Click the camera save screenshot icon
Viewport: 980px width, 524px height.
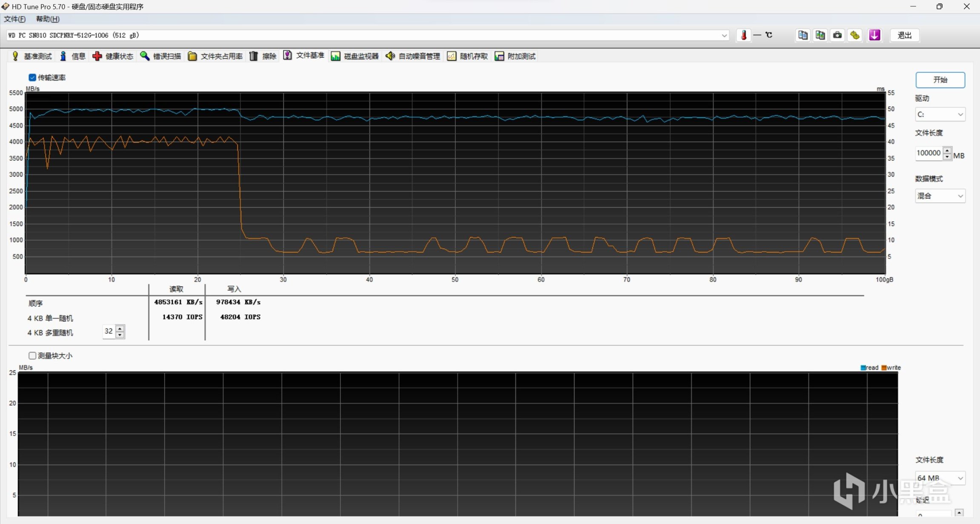[837, 35]
